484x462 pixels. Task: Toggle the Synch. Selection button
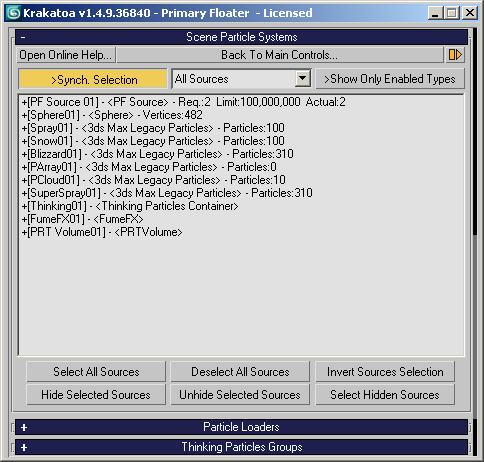click(x=93, y=79)
